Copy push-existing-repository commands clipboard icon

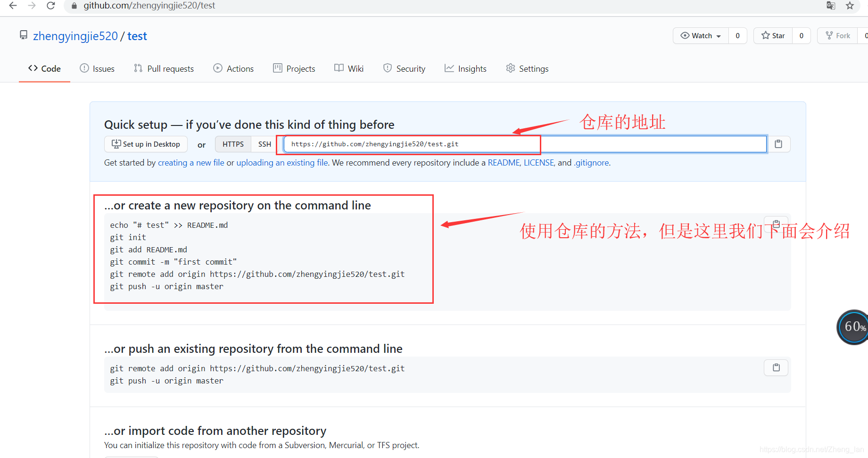776,367
